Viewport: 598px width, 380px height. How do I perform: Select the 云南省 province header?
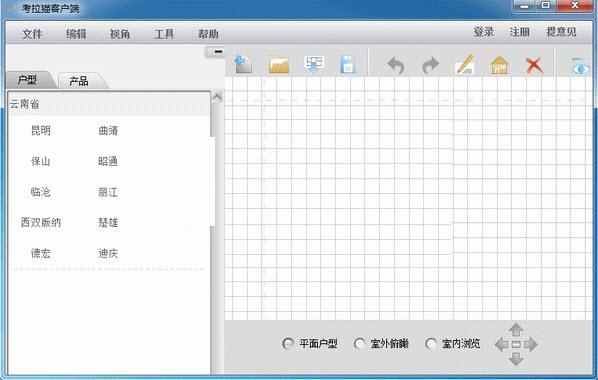tap(109, 104)
